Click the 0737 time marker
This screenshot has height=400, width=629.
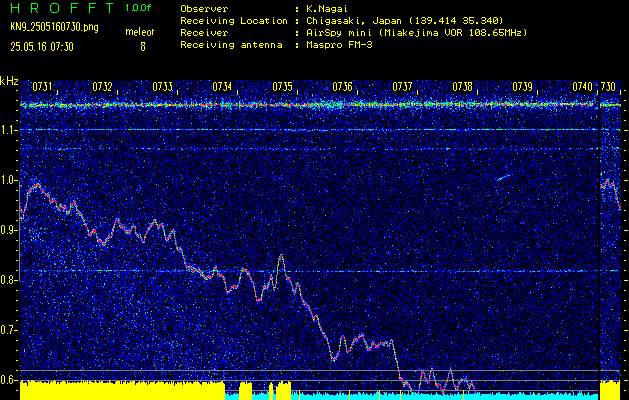pyautogui.click(x=402, y=87)
